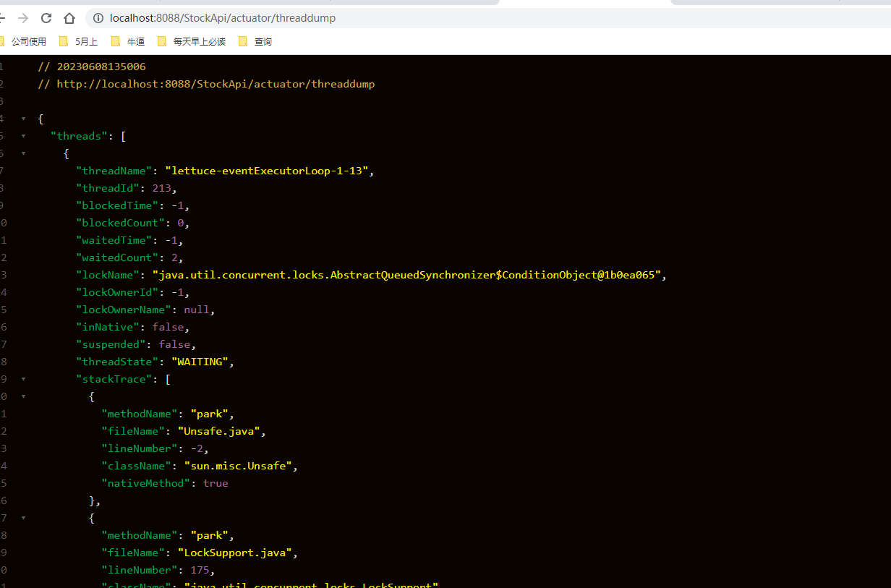The image size is (891, 588).
Task: Focus the address bar URL
Action: tap(223, 18)
